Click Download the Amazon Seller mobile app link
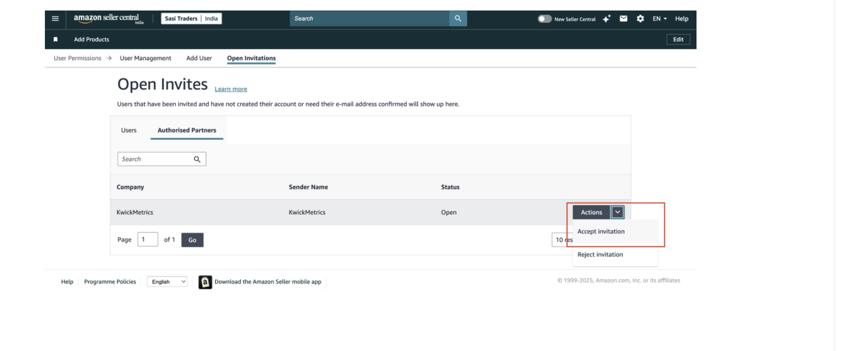 point(268,281)
